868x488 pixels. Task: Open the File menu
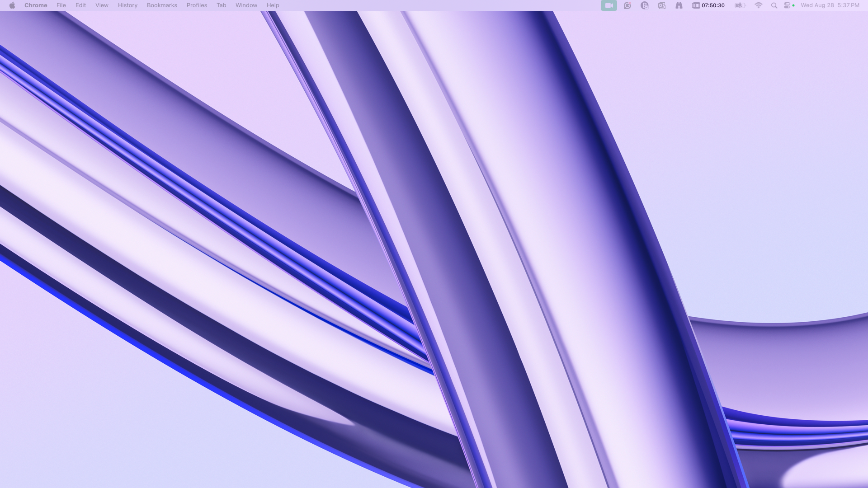[x=61, y=5]
